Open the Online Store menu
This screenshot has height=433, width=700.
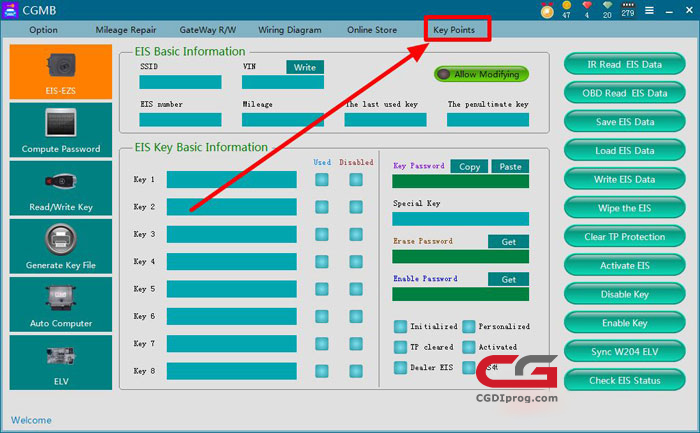tap(372, 30)
